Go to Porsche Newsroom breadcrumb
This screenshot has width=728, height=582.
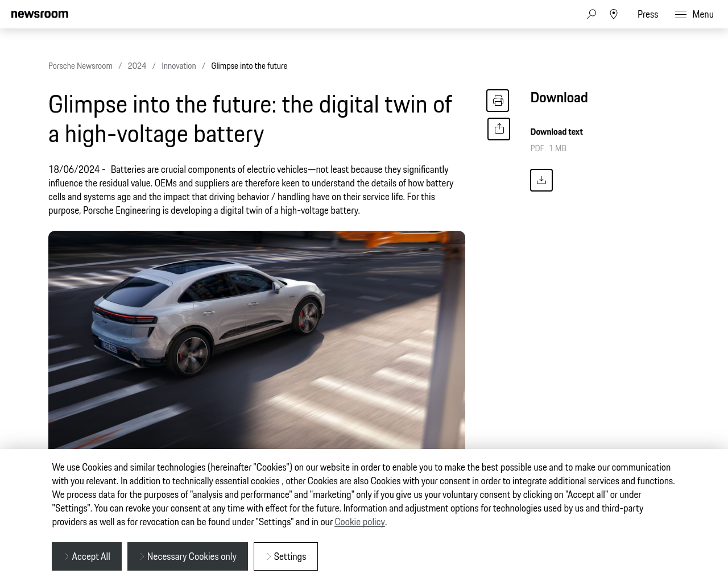[80, 66]
